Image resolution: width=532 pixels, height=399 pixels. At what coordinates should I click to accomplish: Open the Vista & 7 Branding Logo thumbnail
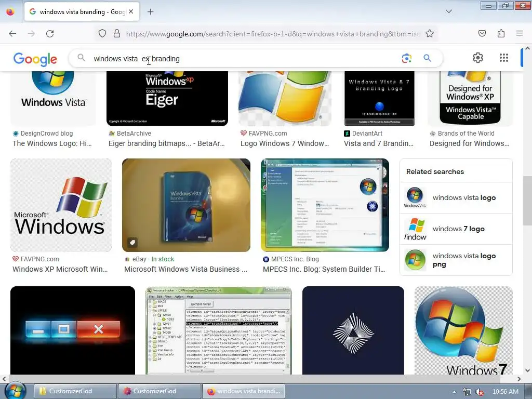point(379,98)
